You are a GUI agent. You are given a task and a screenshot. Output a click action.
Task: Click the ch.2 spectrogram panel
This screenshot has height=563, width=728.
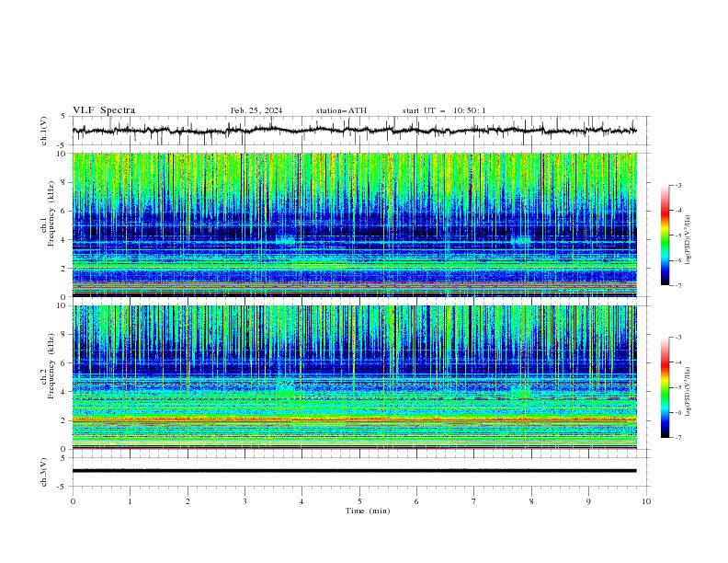coord(355,377)
